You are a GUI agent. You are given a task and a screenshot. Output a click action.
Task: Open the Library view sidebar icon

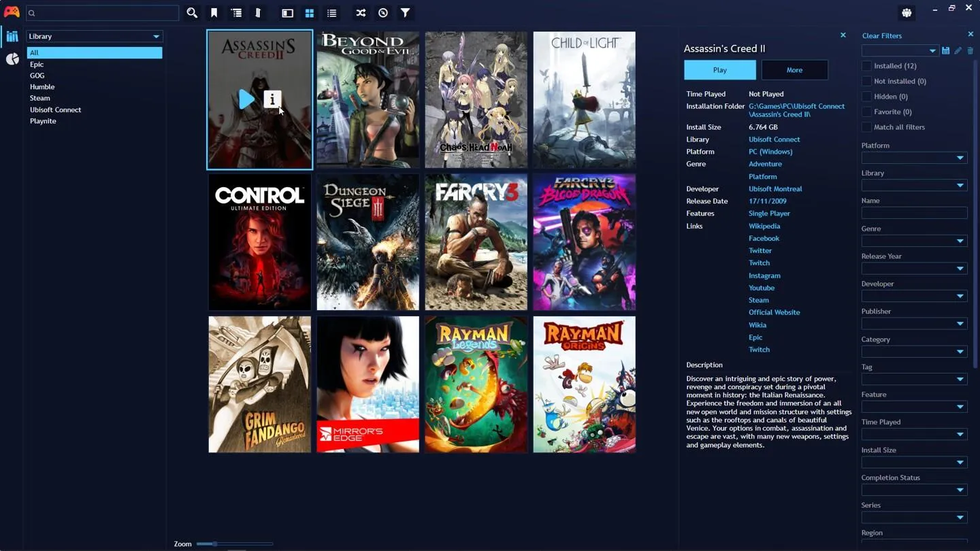(x=12, y=37)
